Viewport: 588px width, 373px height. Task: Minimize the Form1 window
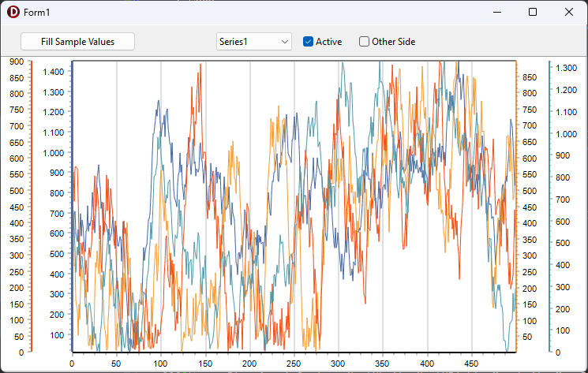pyautogui.click(x=497, y=12)
